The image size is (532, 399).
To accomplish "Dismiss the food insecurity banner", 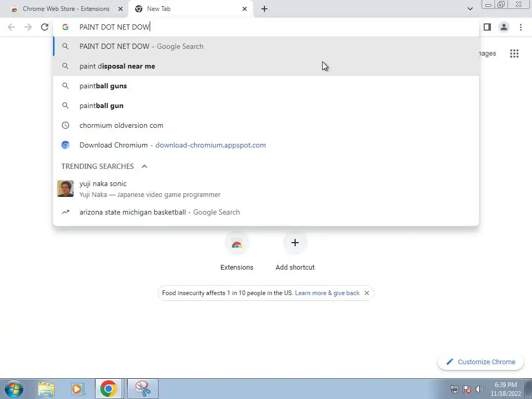I will coord(367,293).
